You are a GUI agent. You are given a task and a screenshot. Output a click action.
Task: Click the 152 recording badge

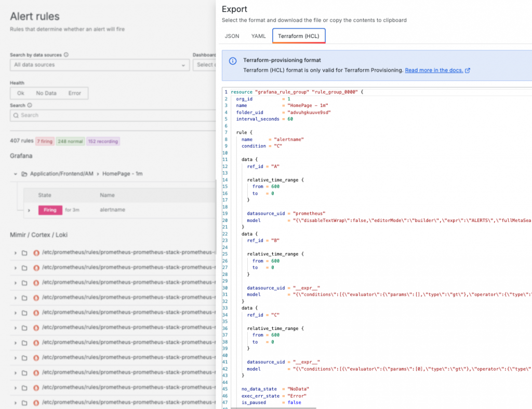tap(103, 141)
